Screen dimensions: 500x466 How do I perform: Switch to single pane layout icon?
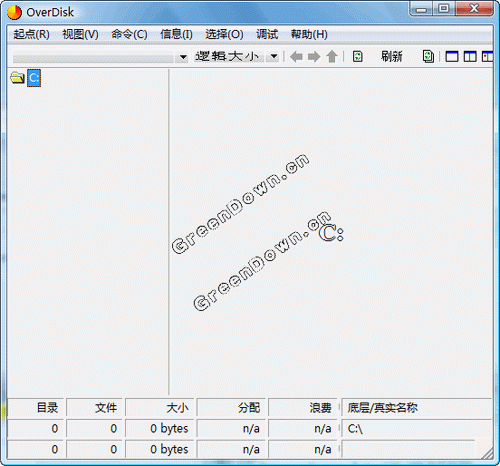(x=452, y=57)
